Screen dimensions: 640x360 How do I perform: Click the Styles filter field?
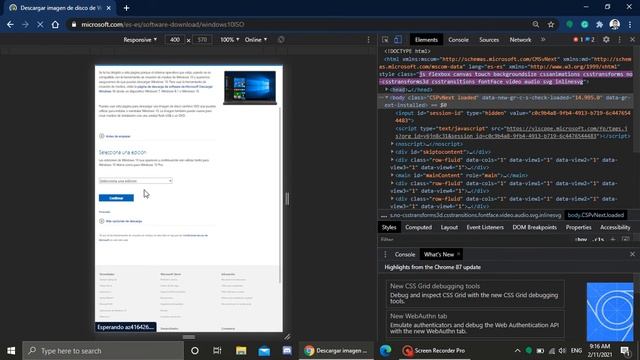473,240
